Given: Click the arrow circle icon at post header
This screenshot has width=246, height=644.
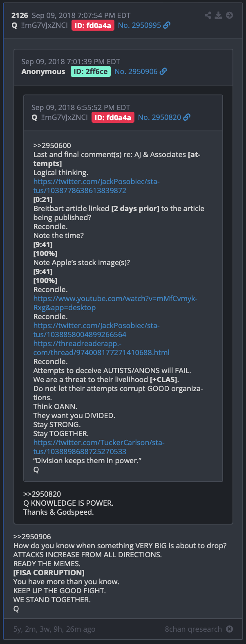Looking at the screenshot, I should point(230,15).
